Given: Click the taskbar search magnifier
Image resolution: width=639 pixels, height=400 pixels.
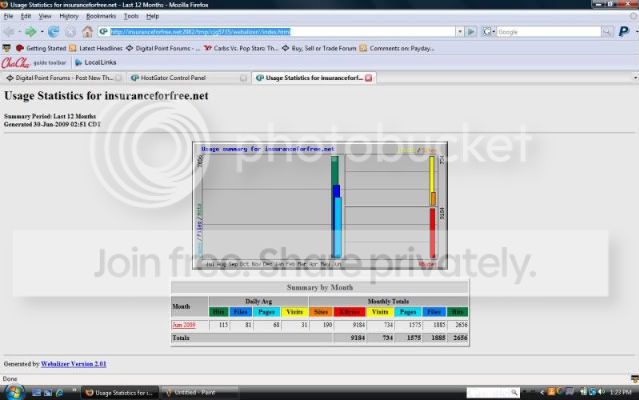Looking at the screenshot, I should pyautogui.click(x=514, y=393).
